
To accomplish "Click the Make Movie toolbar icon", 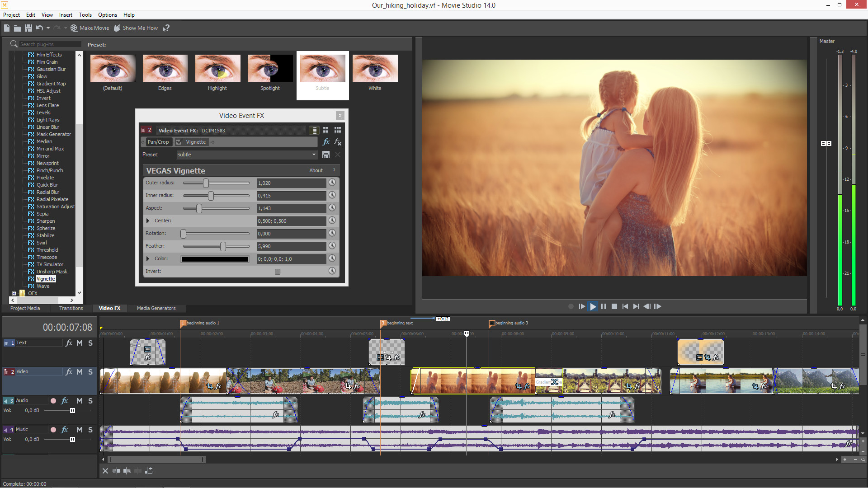I will [74, 28].
